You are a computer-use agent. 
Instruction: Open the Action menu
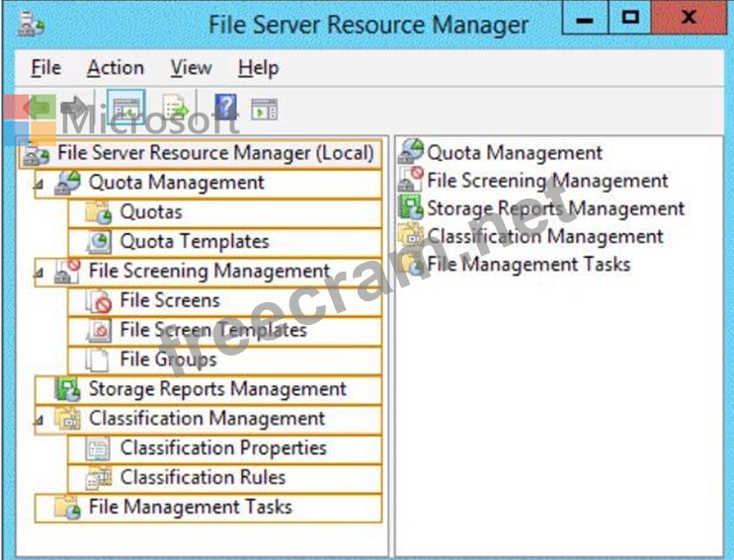tap(116, 68)
